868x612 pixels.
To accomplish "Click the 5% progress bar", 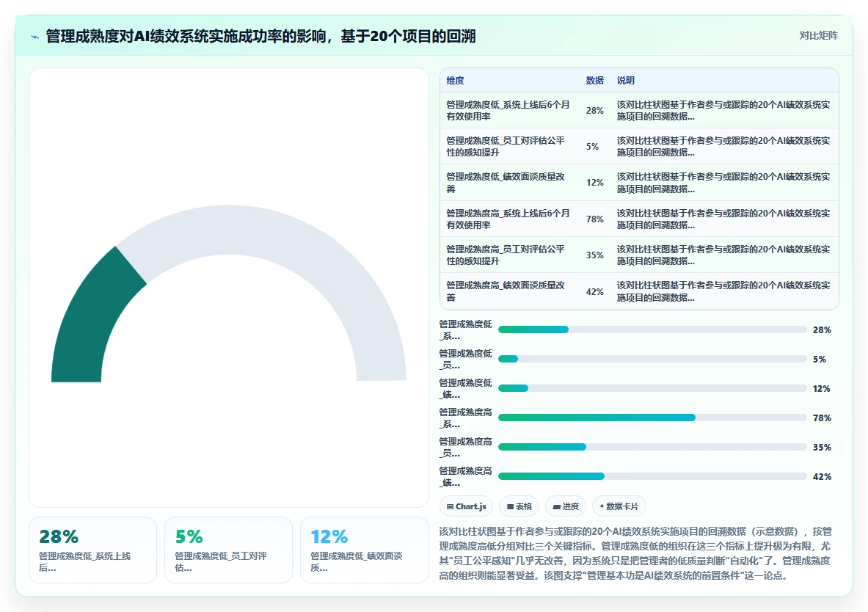I will (652, 359).
